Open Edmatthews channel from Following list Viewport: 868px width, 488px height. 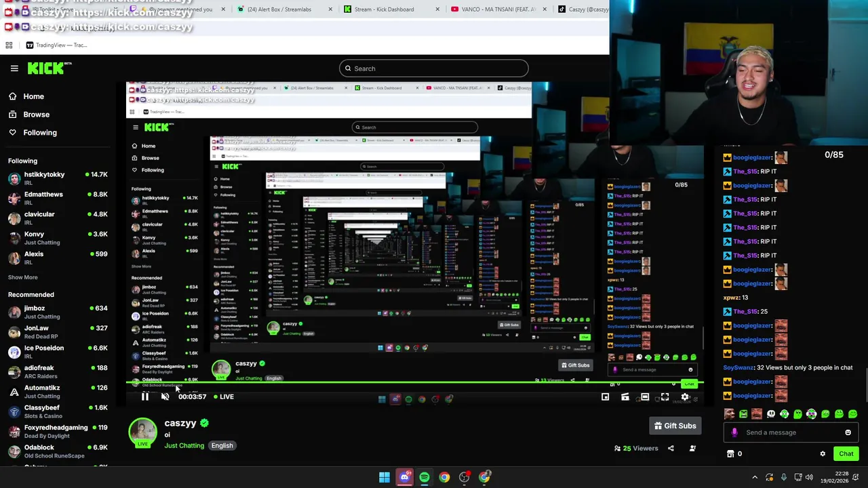58,199
